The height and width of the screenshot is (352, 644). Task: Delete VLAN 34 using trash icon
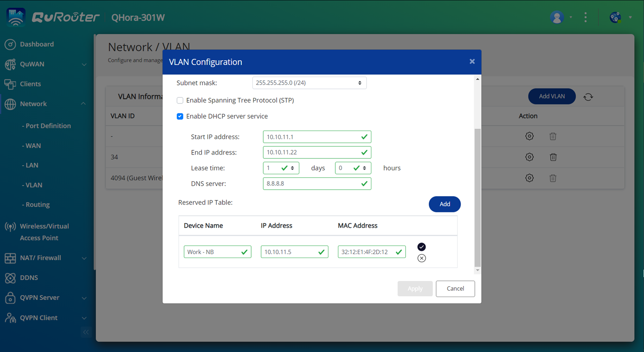[553, 157]
